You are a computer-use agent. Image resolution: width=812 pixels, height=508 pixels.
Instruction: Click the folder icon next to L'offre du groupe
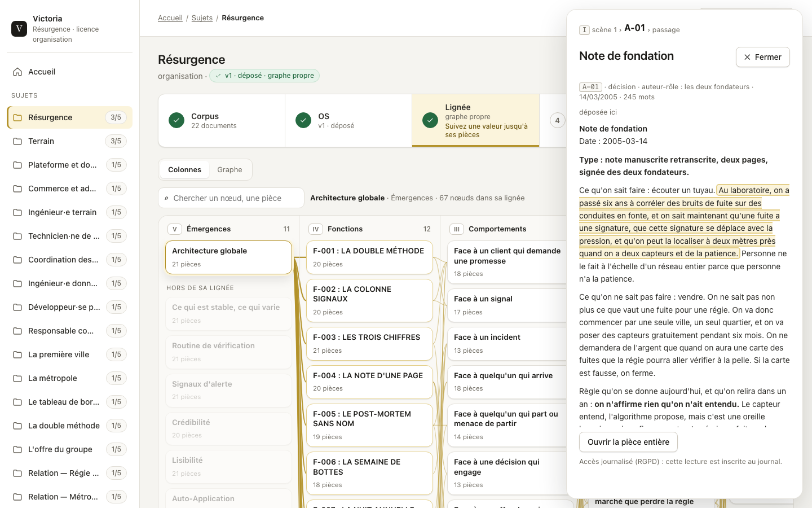pos(17,449)
